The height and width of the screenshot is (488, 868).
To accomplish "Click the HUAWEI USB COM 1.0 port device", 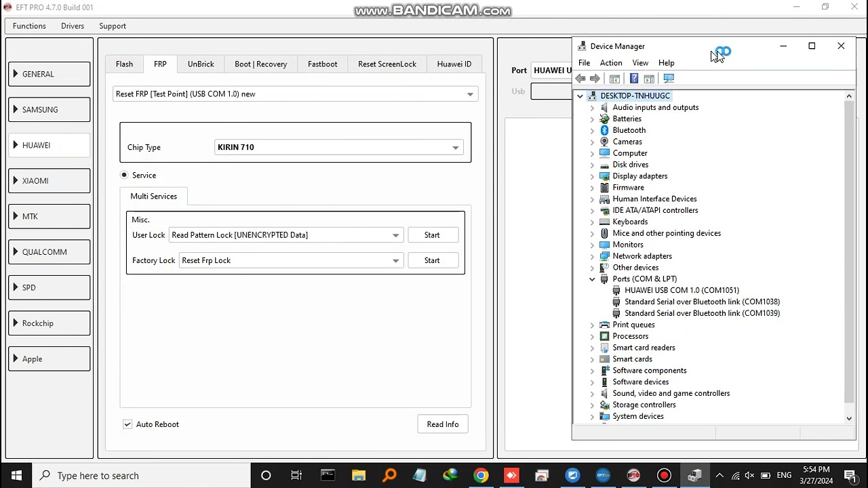I will point(682,290).
